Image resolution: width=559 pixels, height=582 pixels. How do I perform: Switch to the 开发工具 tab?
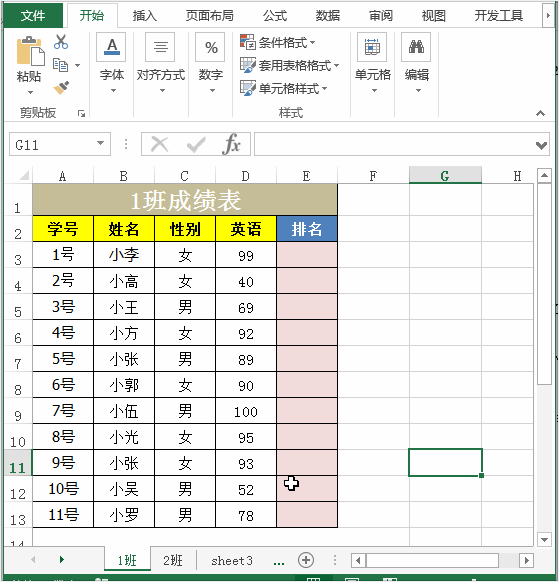[498, 16]
